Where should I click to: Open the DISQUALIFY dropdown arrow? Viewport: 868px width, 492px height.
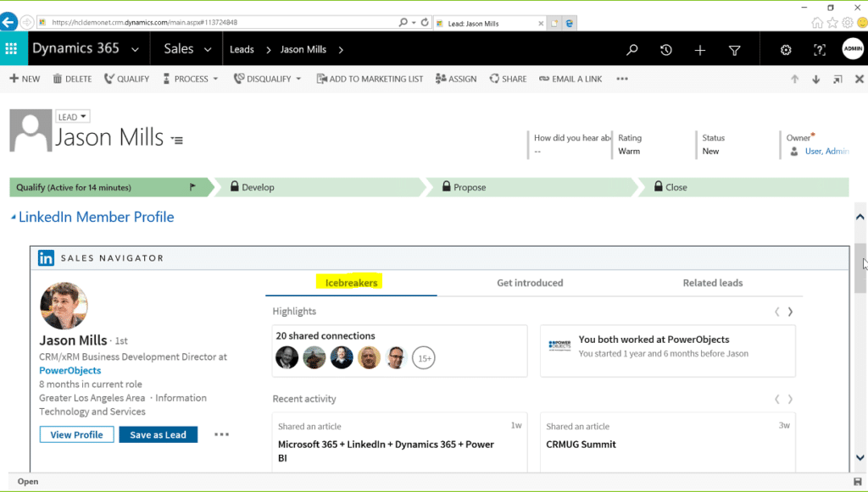pyautogui.click(x=298, y=79)
